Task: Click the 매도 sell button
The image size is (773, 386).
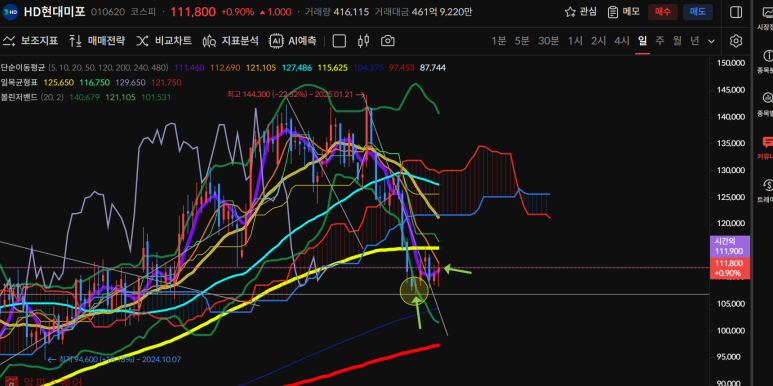Action: click(698, 12)
